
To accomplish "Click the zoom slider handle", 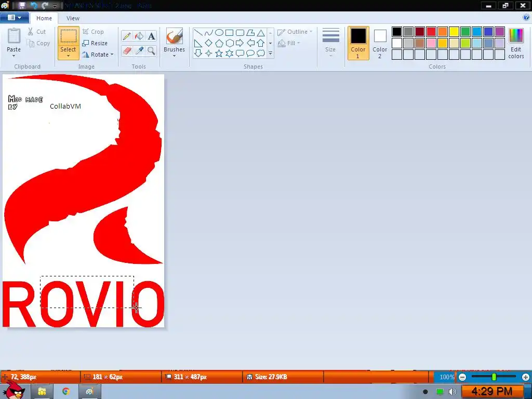I will click(x=494, y=377).
